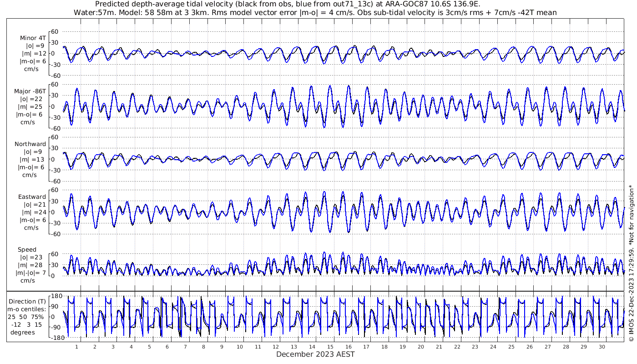Select the 'Major -86T' panel label
Screen dimensions: 637x364
tap(30, 91)
